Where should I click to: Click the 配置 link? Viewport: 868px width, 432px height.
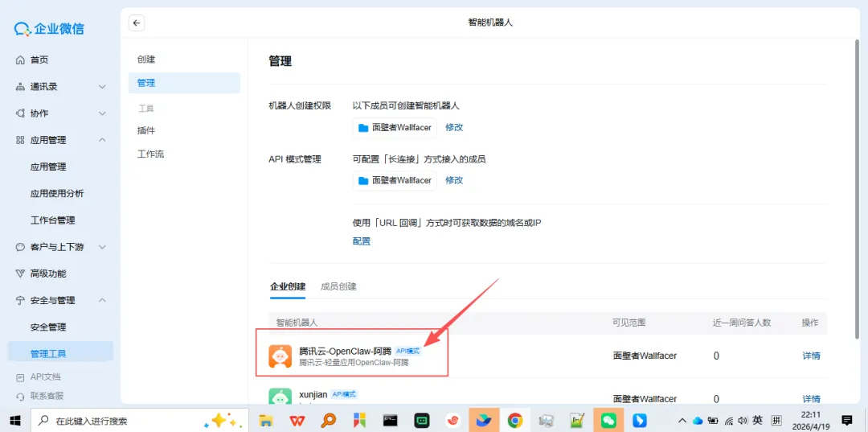pyautogui.click(x=362, y=241)
